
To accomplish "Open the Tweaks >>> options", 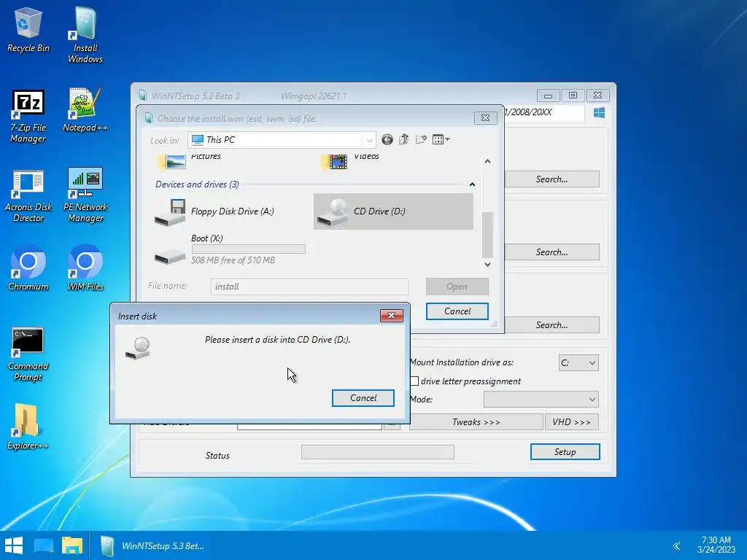I will point(476,422).
